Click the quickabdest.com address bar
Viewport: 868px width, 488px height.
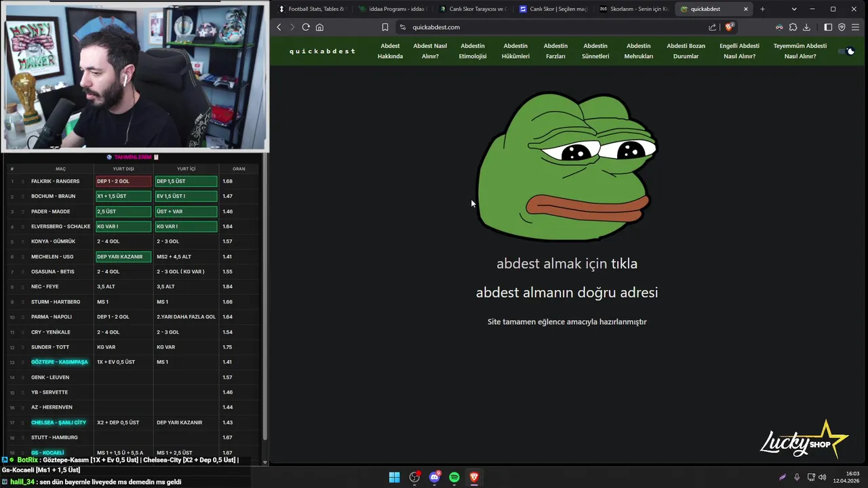click(x=556, y=27)
